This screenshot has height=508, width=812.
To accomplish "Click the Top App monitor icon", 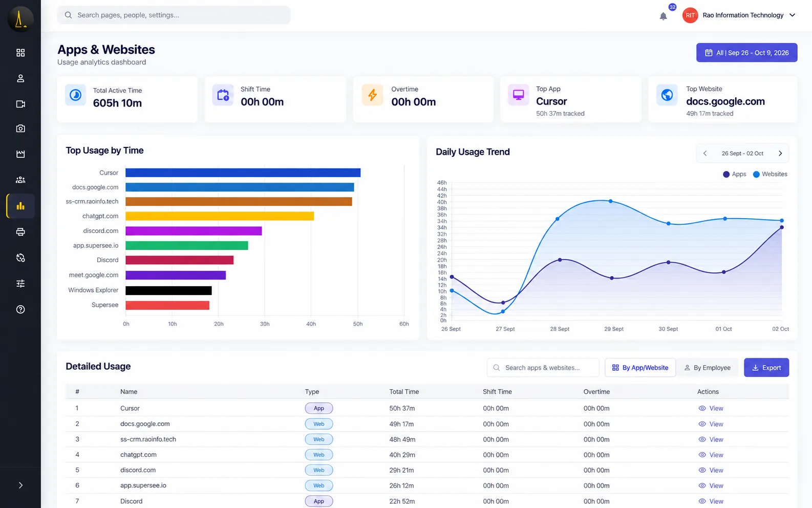I will coord(518,95).
